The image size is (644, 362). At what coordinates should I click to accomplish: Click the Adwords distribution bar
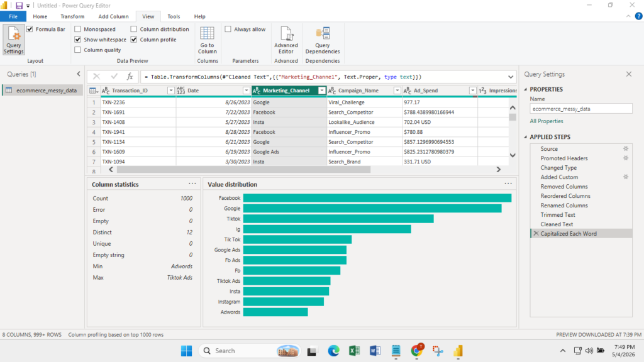pos(275,312)
